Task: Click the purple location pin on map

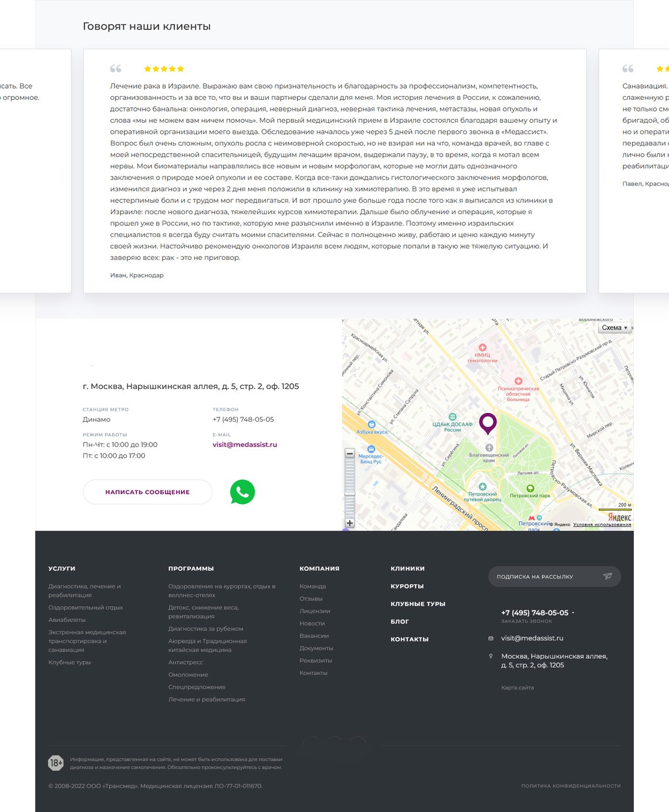Action: point(488,422)
